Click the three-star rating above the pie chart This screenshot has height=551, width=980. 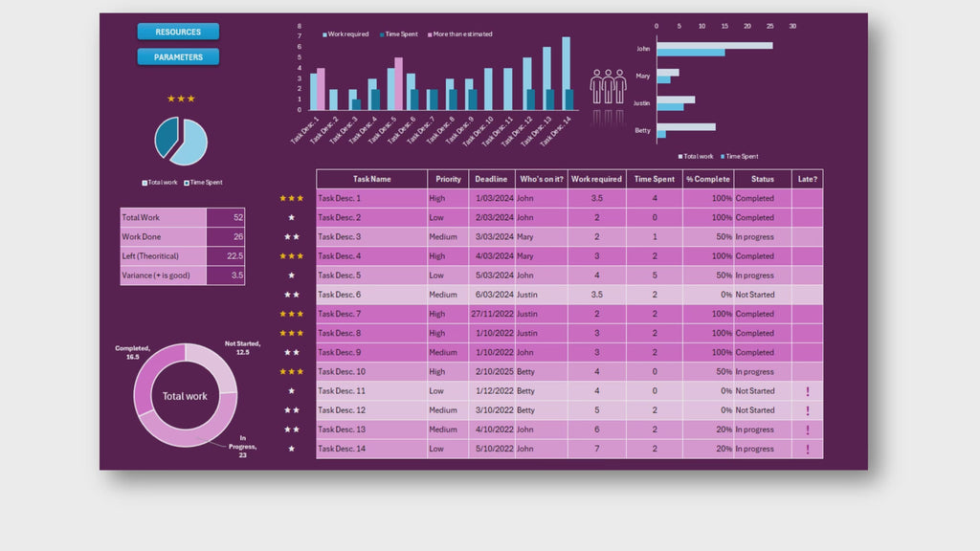click(x=181, y=99)
